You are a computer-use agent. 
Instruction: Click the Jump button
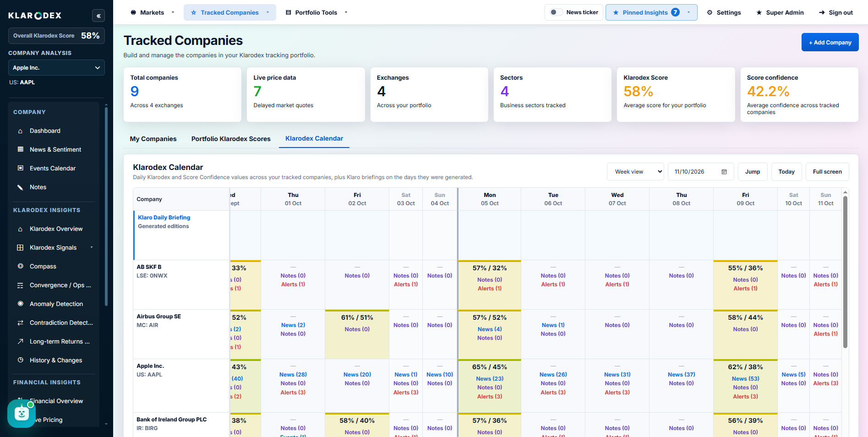pos(753,172)
